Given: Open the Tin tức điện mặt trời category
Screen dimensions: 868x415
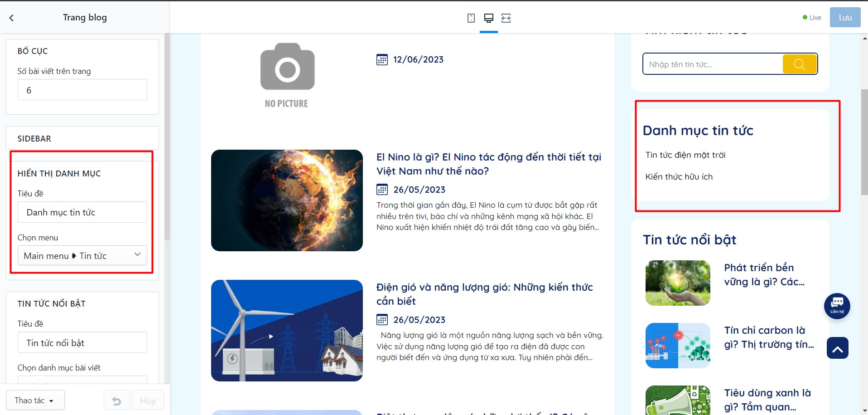Looking at the screenshot, I should 685,155.
